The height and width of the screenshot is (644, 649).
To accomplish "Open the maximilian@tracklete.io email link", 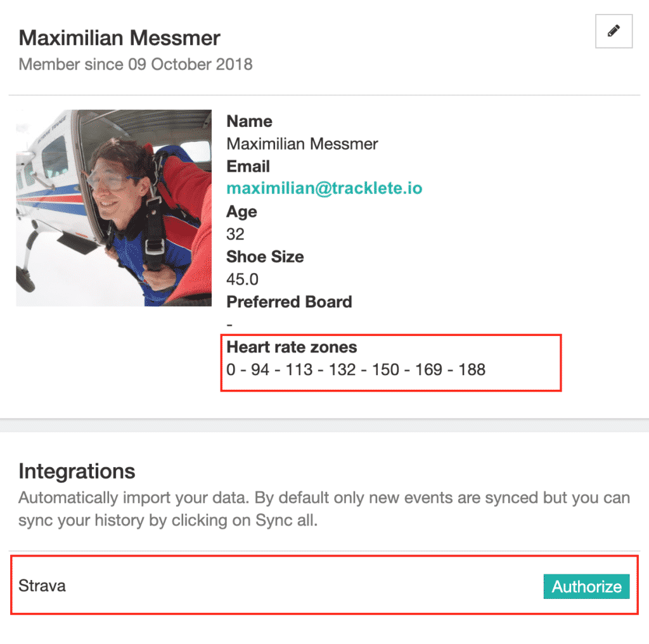I will pos(324,188).
